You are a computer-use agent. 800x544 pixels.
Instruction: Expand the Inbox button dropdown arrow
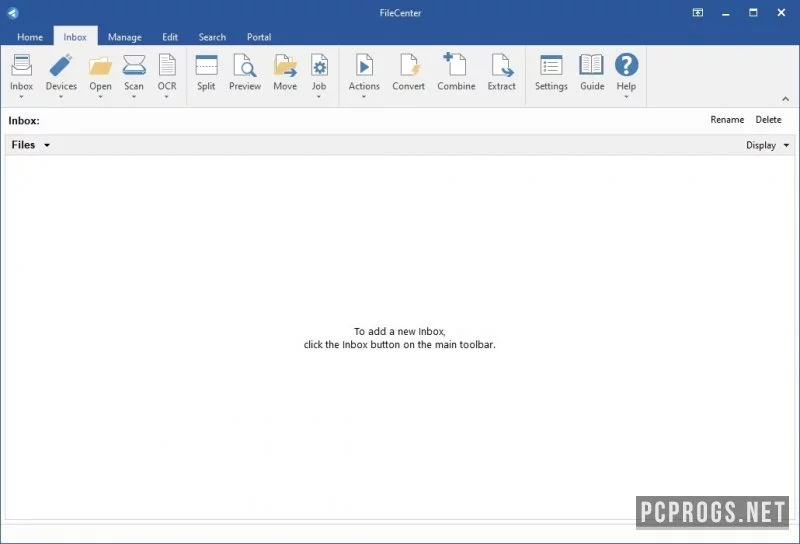pos(21,96)
